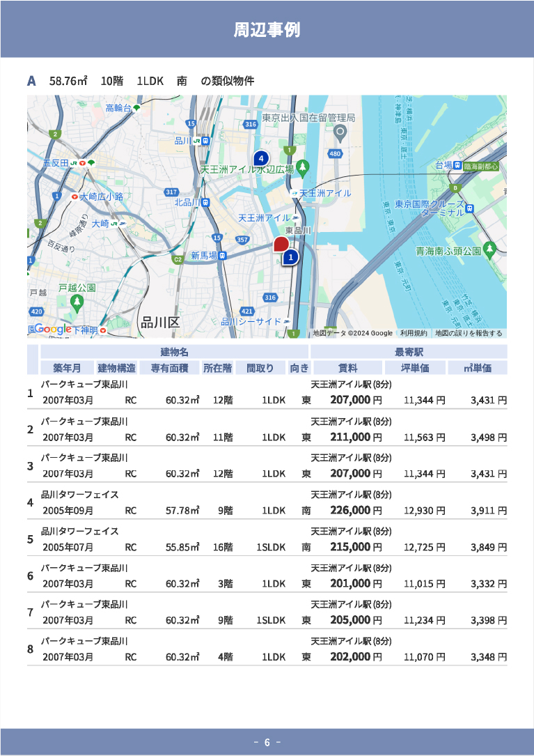
Task: Click the route 317 road shield
Action: [171, 192]
